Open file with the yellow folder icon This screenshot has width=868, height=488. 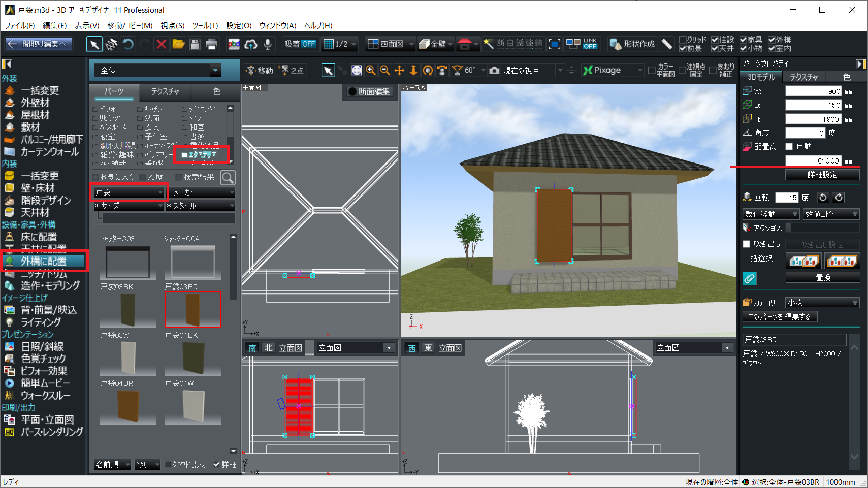click(x=178, y=44)
